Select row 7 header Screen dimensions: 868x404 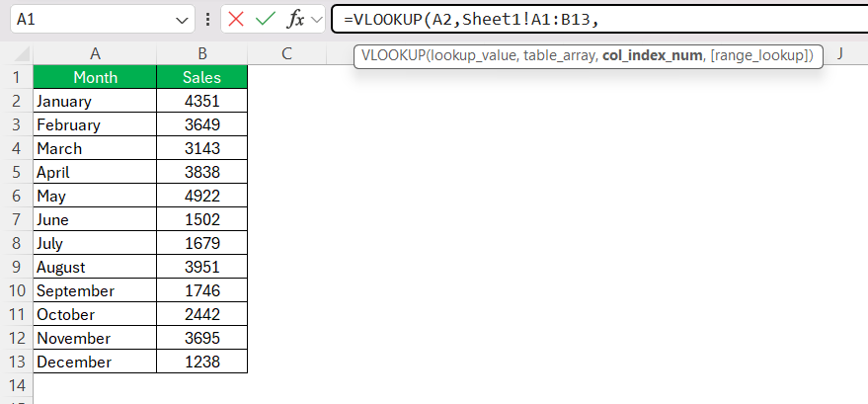pos(16,219)
